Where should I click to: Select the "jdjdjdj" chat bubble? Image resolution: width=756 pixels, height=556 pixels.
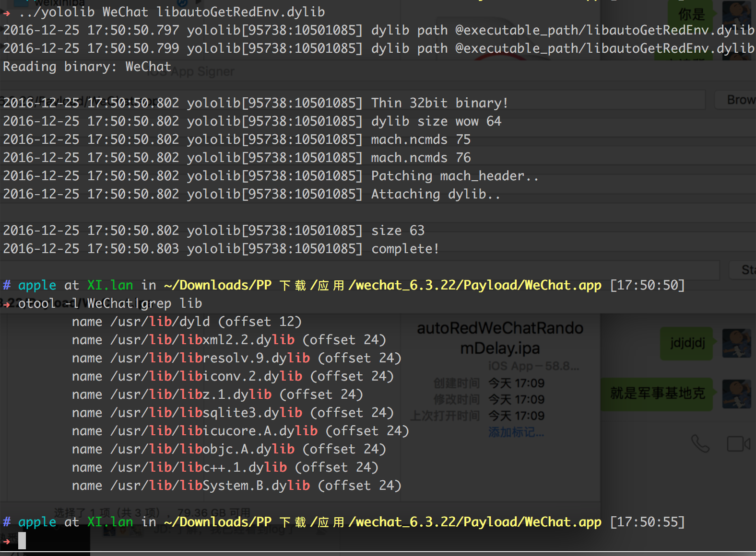tap(687, 343)
